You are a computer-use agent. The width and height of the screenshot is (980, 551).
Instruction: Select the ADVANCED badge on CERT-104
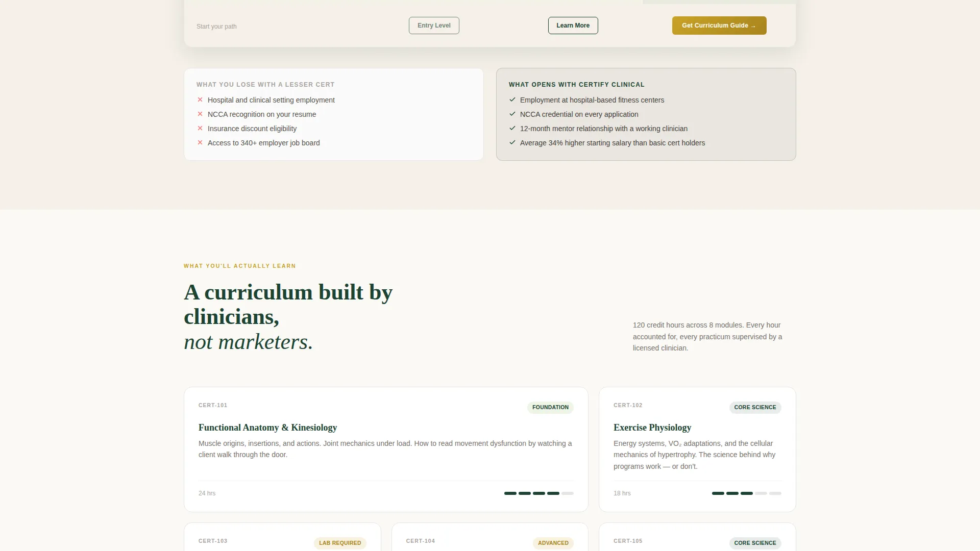(553, 543)
